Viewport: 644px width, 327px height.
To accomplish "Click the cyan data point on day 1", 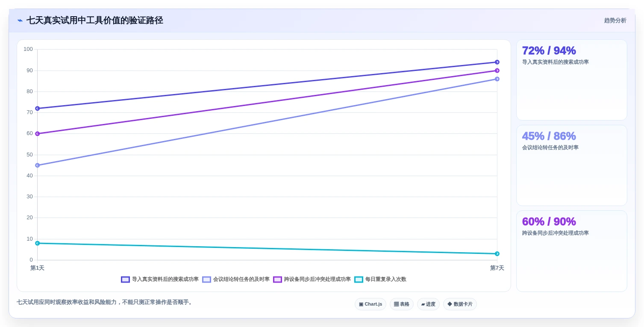I will [38, 243].
